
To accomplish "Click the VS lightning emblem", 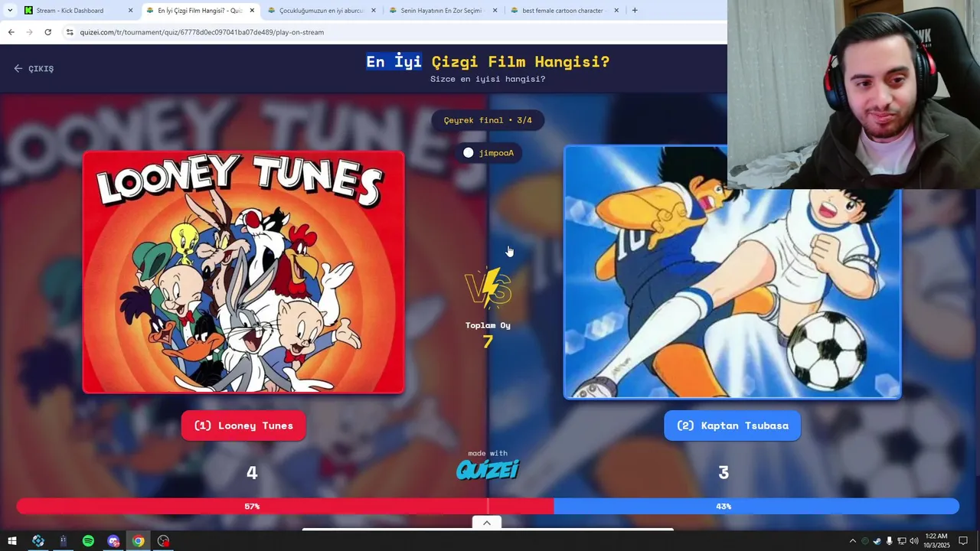I will pos(488,288).
